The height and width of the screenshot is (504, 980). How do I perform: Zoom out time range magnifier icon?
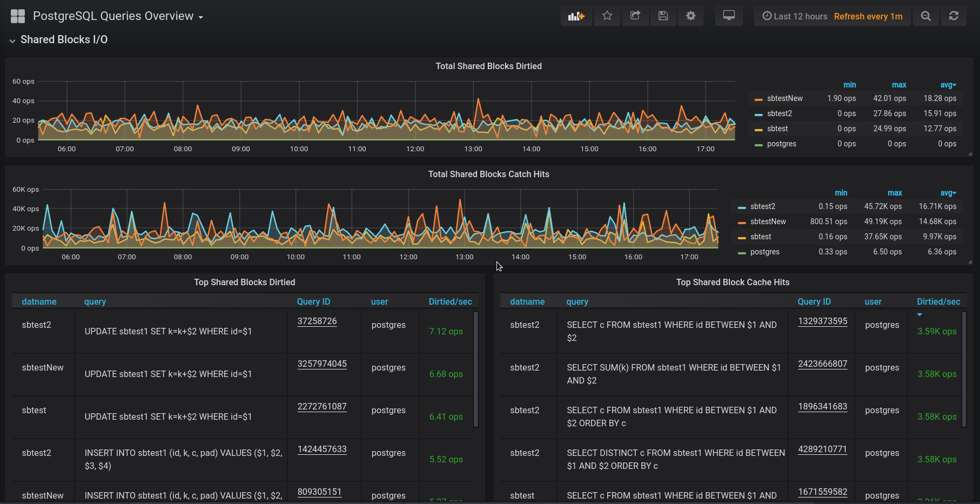coord(925,16)
